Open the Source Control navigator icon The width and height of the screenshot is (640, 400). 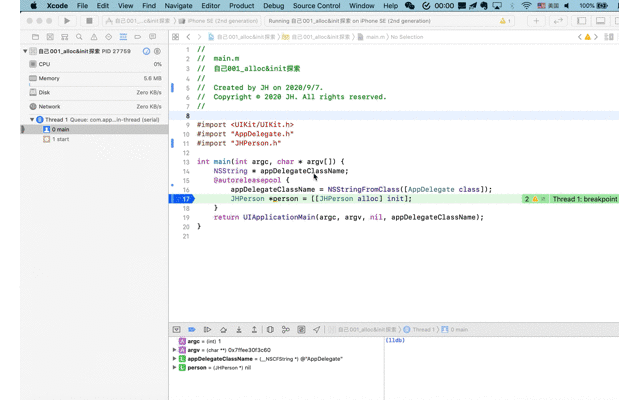(x=50, y=37)
